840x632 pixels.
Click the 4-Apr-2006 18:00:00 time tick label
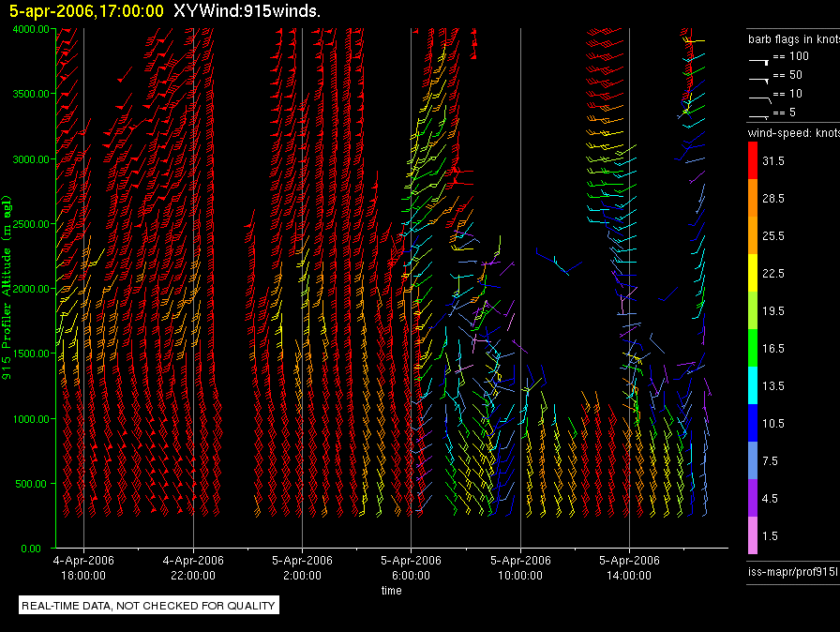(83, 566)
